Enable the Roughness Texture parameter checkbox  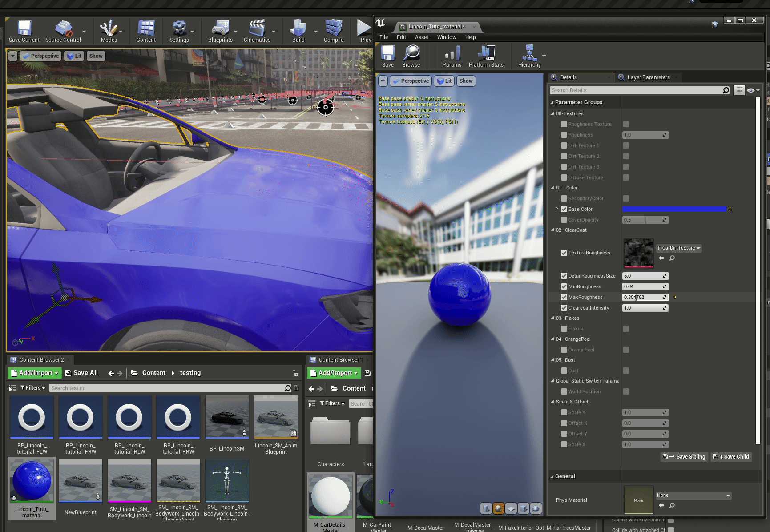(564, 124)
